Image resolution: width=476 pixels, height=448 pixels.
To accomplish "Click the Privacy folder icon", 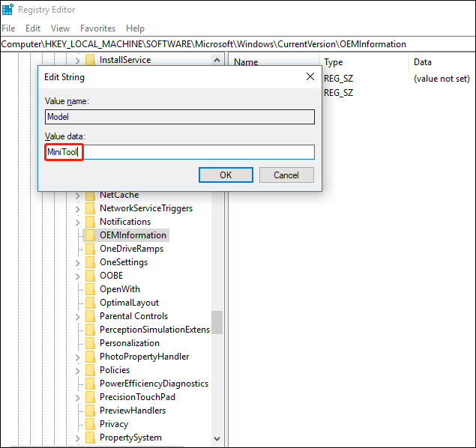I will 90,424.
